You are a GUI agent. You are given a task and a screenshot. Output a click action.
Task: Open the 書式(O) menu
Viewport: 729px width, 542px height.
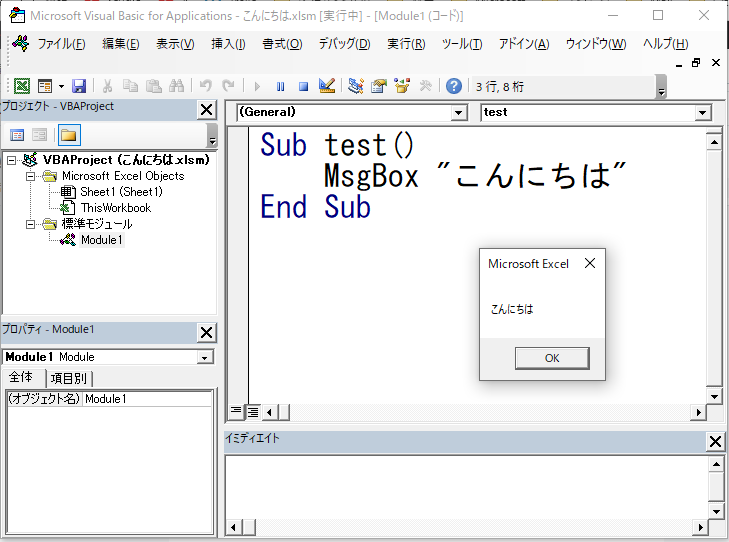click(282, 44)
